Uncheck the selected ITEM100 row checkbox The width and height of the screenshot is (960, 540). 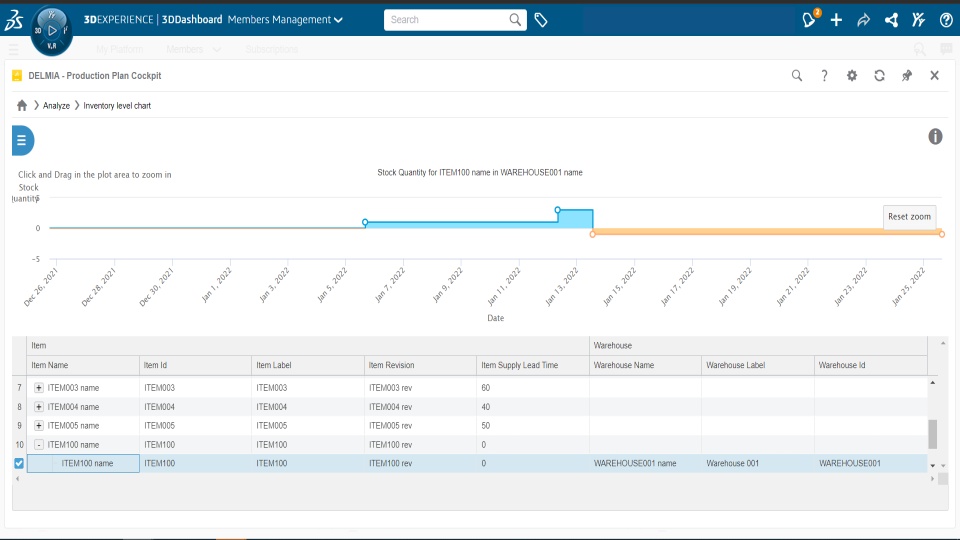coord(19,463)
